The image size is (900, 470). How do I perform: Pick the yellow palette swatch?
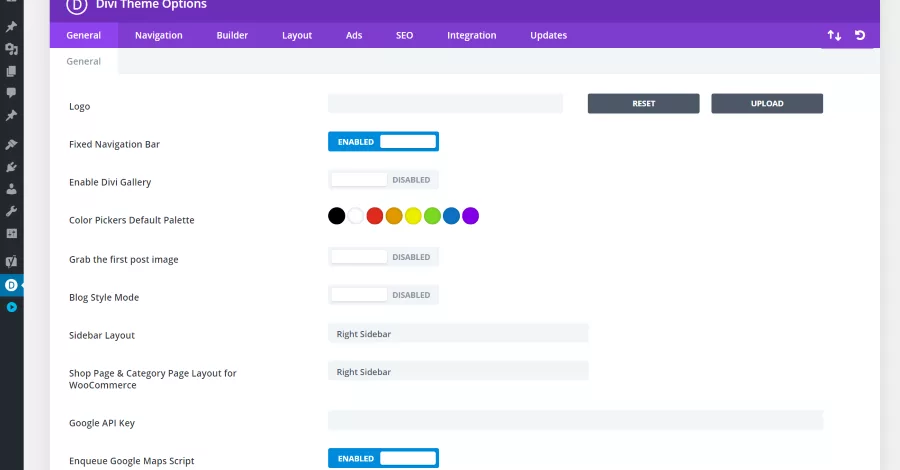(413, 216)
